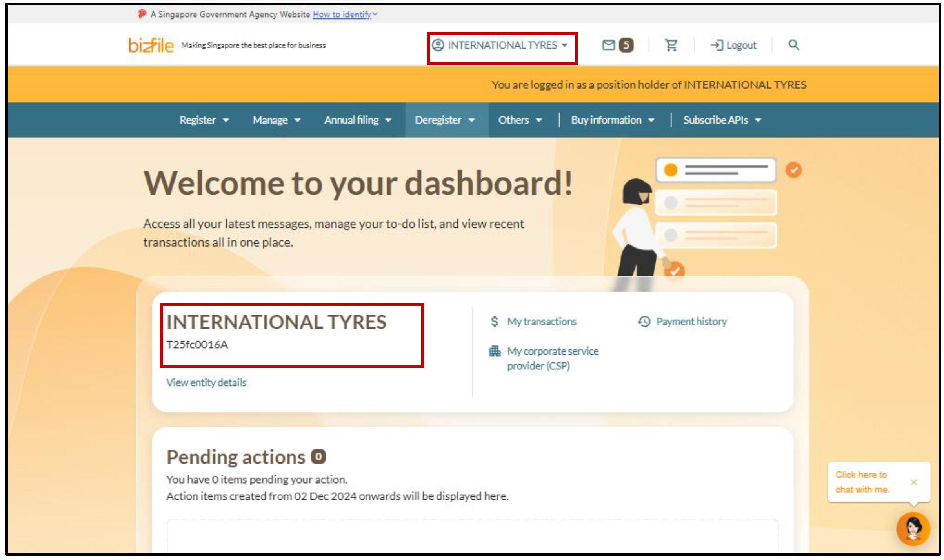
Task: Expand the Register menu
Action: point(204,120)
